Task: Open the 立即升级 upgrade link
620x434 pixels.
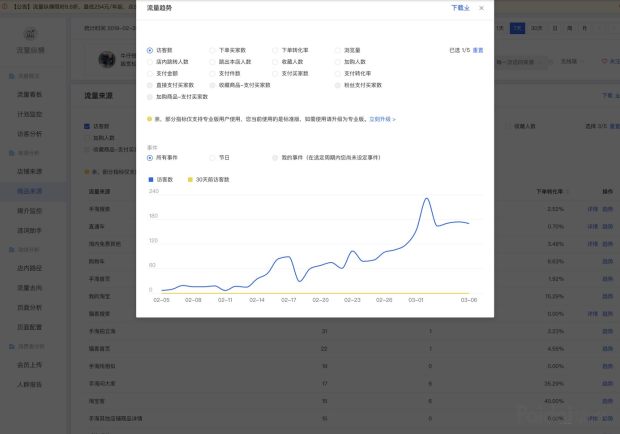Action: [x=382, y=119]
